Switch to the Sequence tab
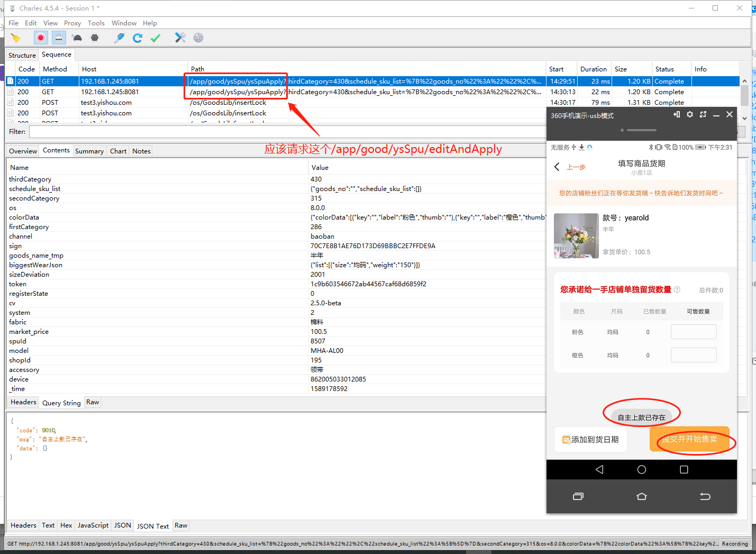 click(x=57, y=55)
